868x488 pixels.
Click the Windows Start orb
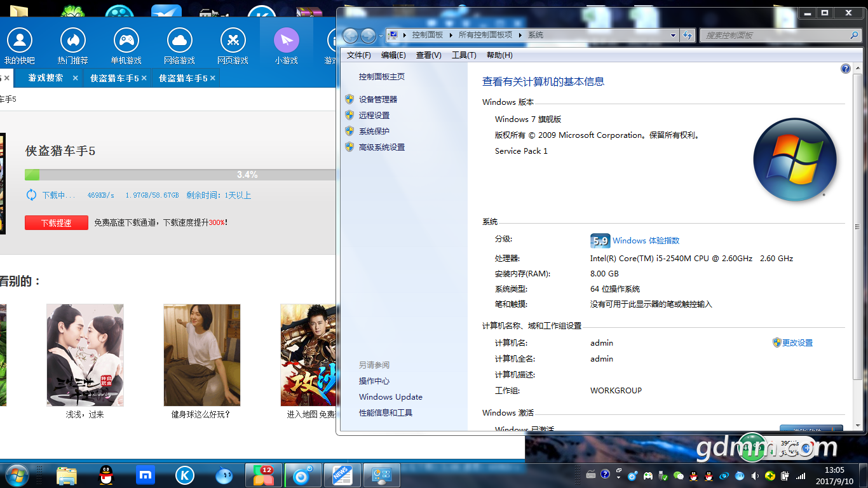pos(17,475)
